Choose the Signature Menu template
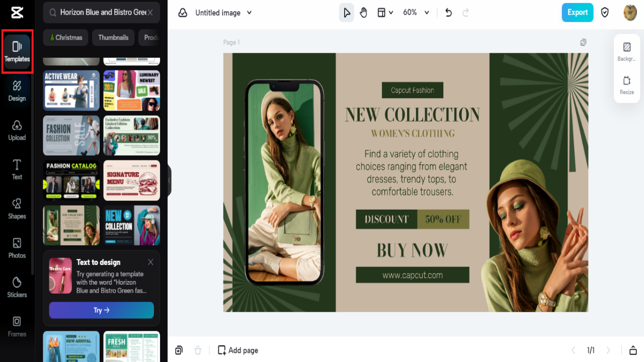Viewport: 644px width, 362px height. click(x=132, y=180)
